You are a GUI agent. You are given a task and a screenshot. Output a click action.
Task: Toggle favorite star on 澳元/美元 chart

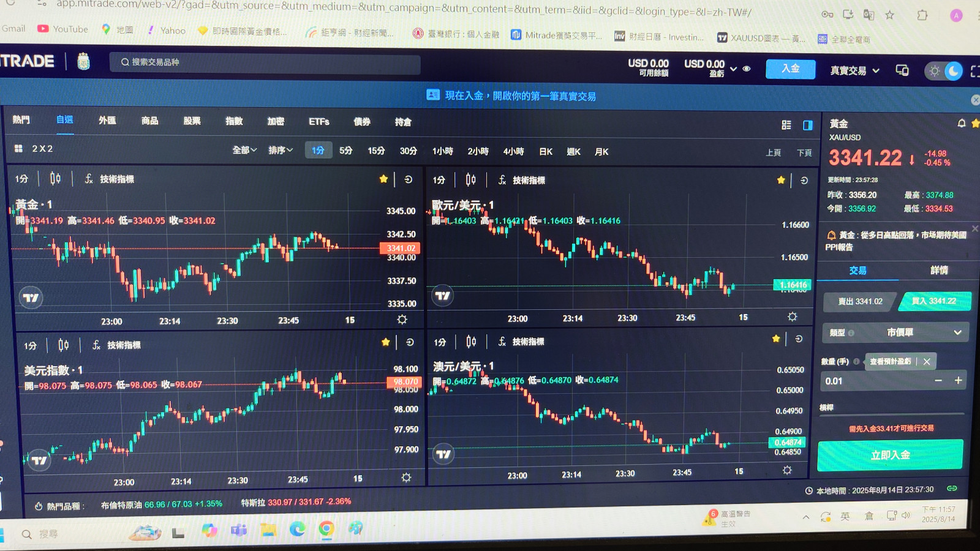[776, 339]
